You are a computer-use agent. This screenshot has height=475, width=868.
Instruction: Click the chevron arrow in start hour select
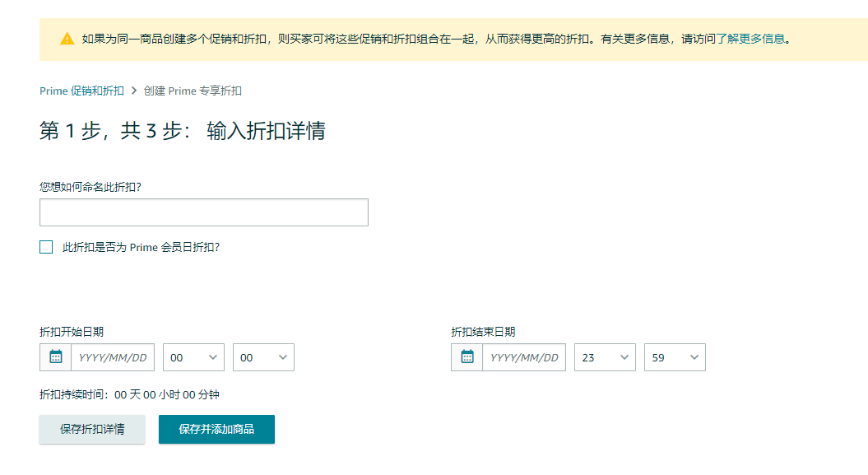coord(212,357)
